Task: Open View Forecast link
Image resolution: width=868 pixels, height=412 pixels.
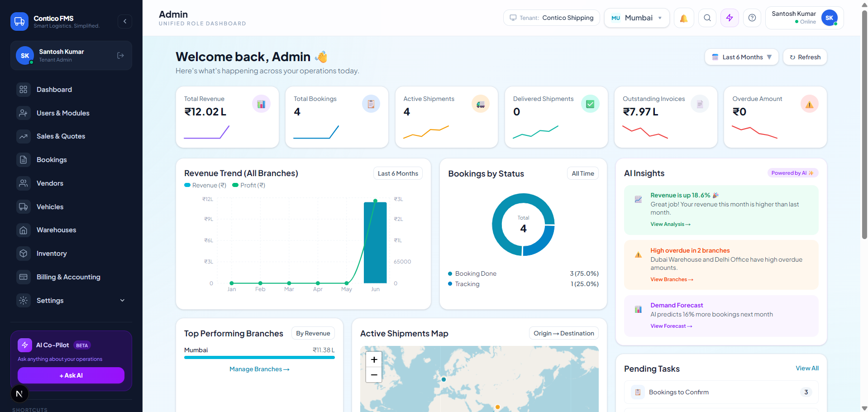Action: (671, 326)
